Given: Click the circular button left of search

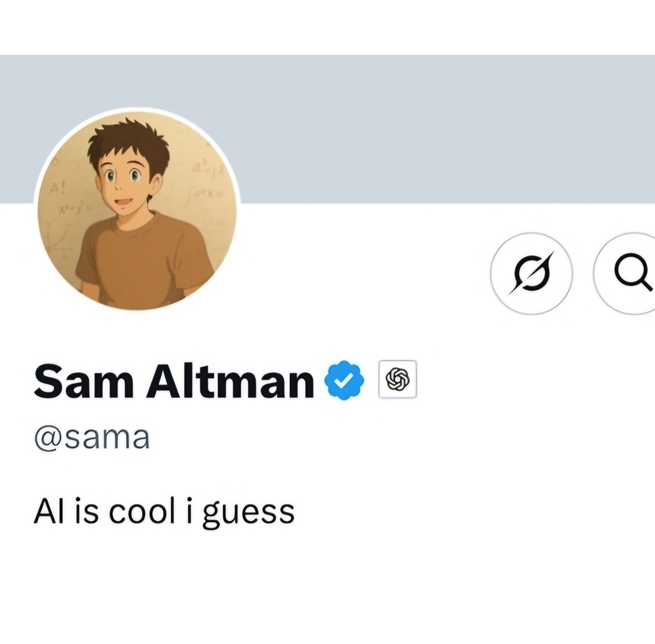Looking at the screenshot, I should click(x=531, y=273).
